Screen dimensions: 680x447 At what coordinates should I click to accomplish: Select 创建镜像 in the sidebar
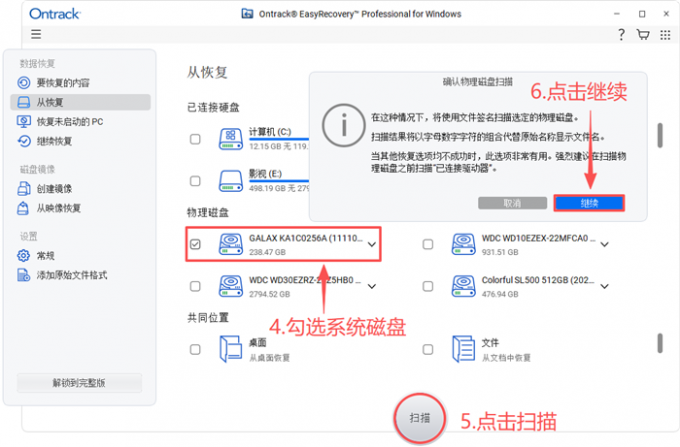coord(54,189)
